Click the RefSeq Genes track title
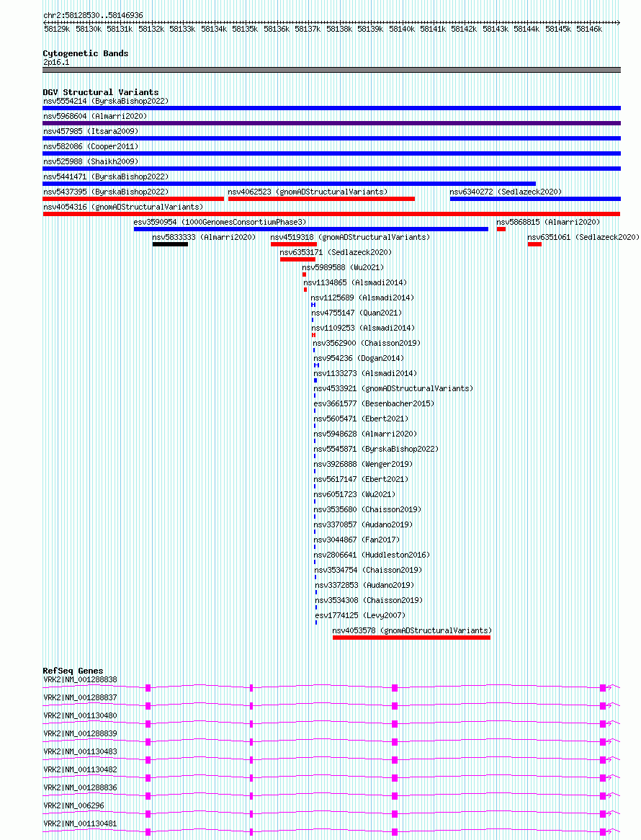 (x=73, y=671)
